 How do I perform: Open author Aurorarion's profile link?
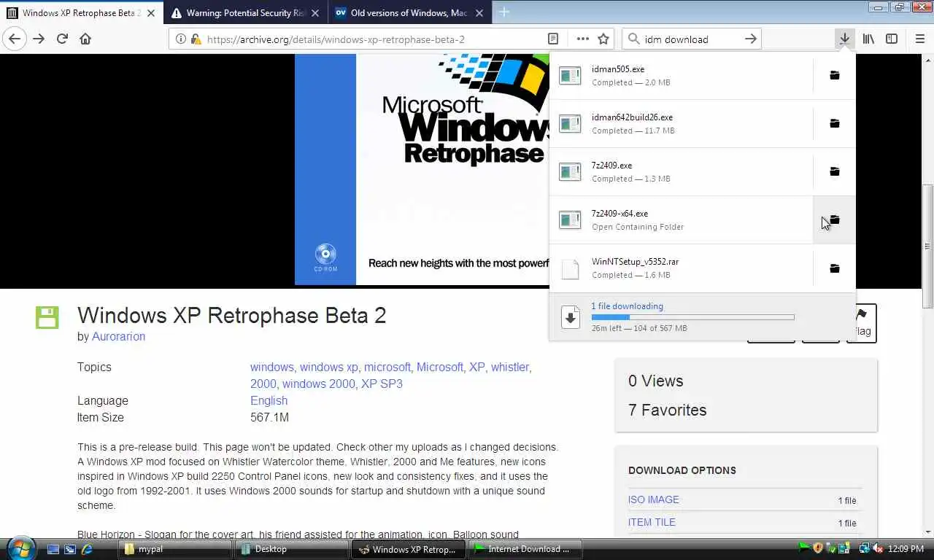coord(118,336)
